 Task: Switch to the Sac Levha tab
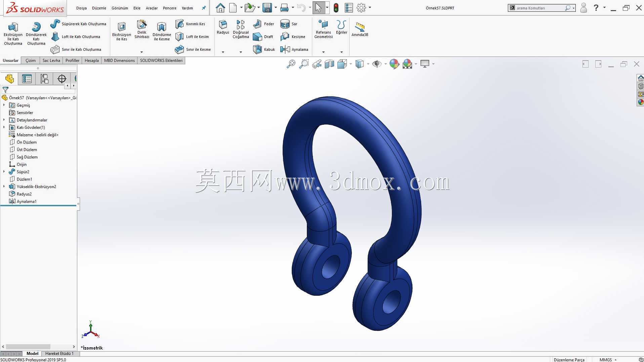tap(51, 61)
